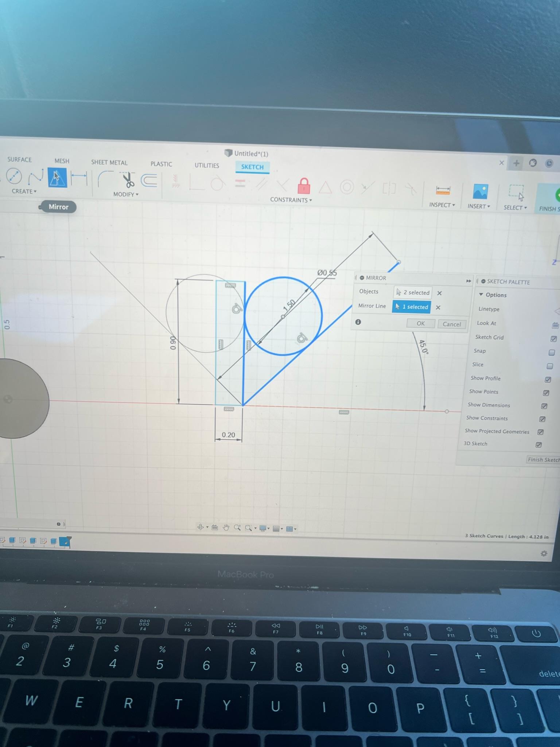This screenshot has height=747, width=560.
Task: Click the Midpoint constraint triangle icon
Action: tap(325, 187)
